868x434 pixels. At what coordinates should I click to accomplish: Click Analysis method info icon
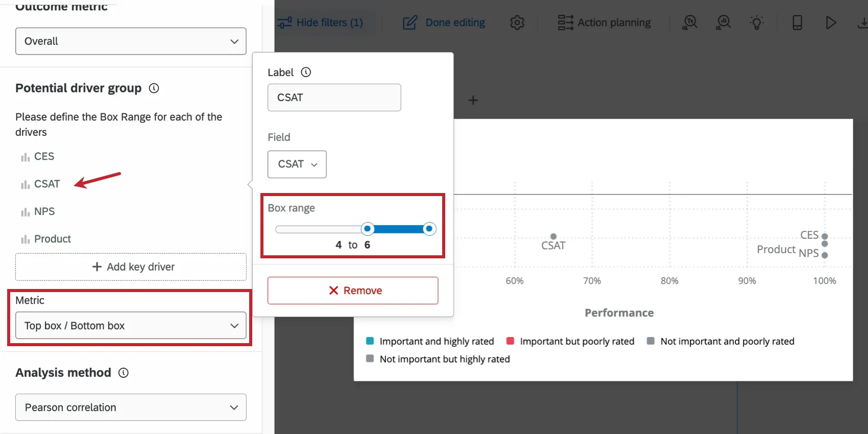coord(124,373)
